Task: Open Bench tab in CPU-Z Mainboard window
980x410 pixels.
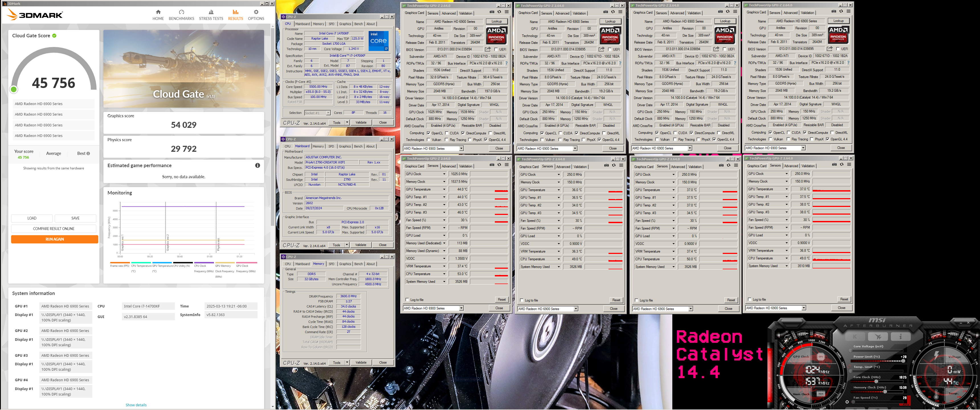Action: (x=358, y=146)
